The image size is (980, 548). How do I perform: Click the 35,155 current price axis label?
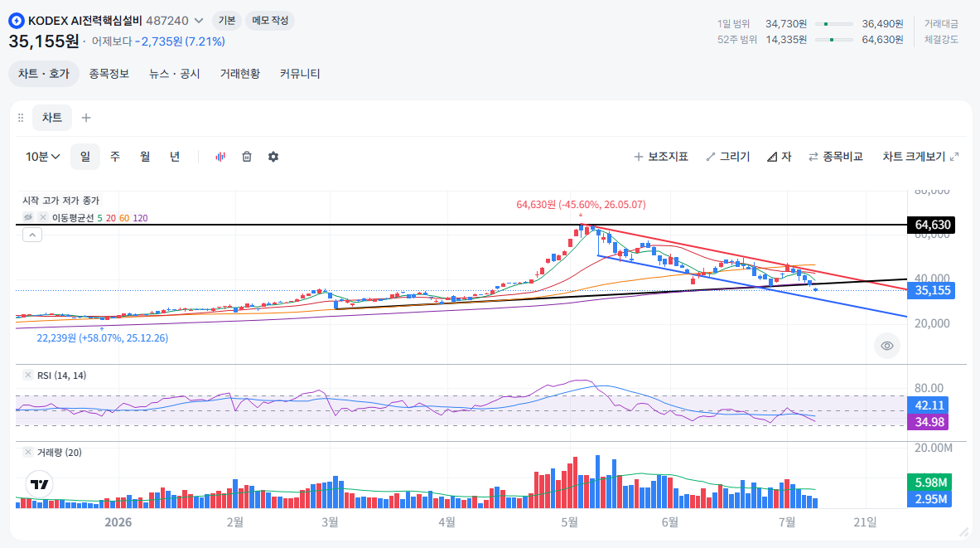tap(932, 290)
